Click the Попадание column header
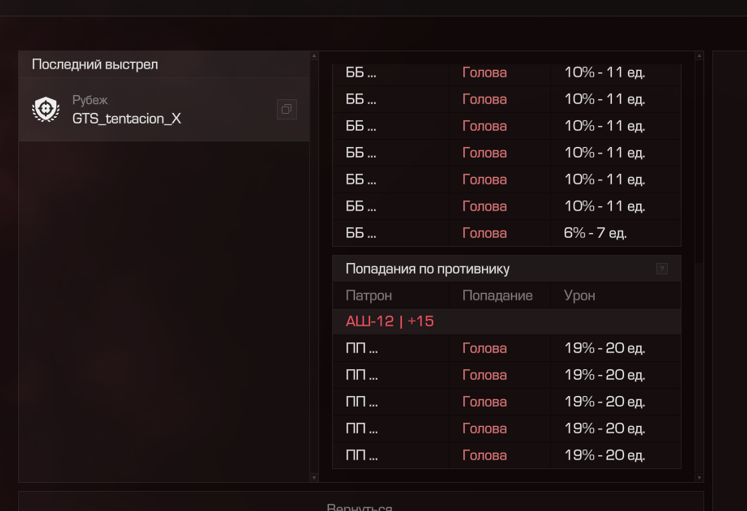747x511 pixels. pos(497,296)
